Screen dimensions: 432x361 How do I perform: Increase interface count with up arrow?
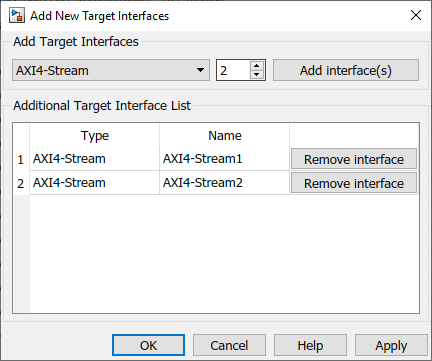pos(256,65)
